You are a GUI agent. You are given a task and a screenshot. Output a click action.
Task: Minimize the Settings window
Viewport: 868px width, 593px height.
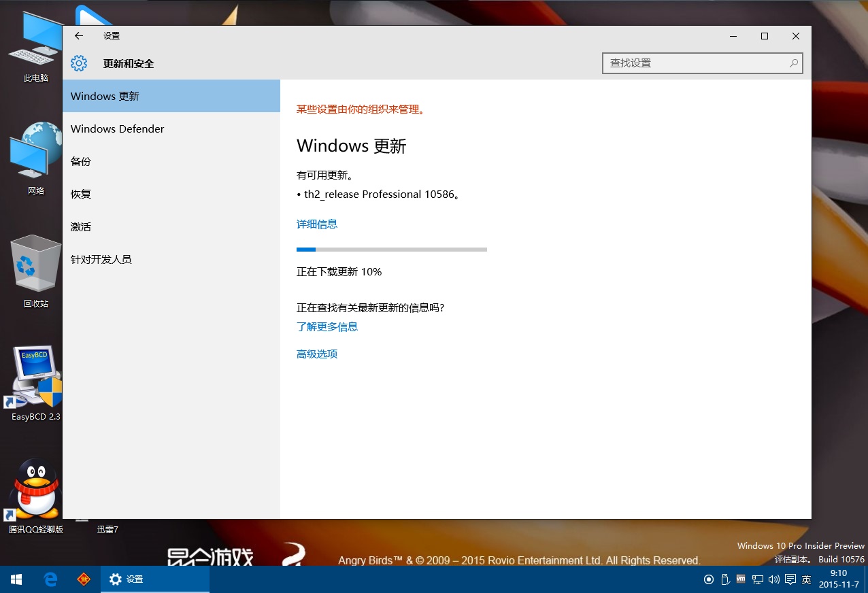pos(733,36)
